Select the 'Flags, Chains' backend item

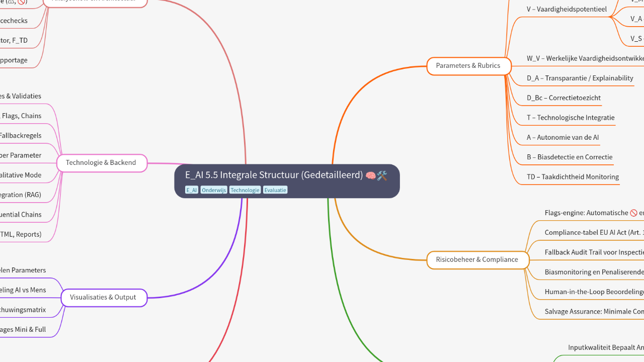pos(21,116)
